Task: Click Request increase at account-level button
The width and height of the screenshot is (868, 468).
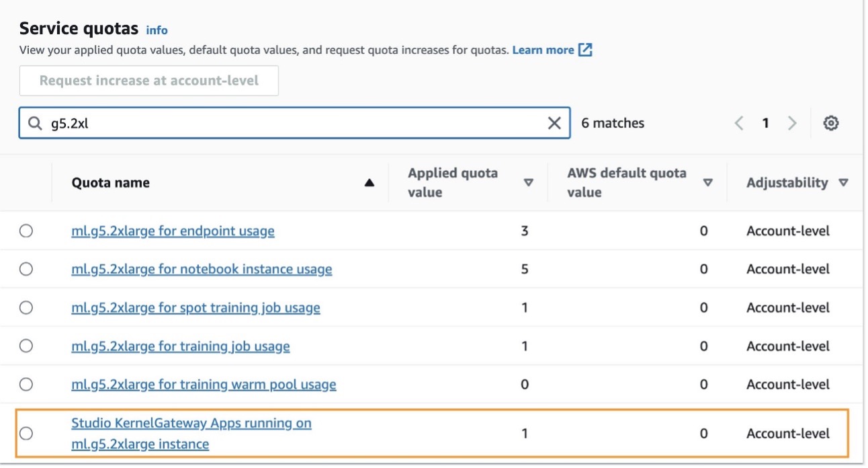Action: (148, 81)
